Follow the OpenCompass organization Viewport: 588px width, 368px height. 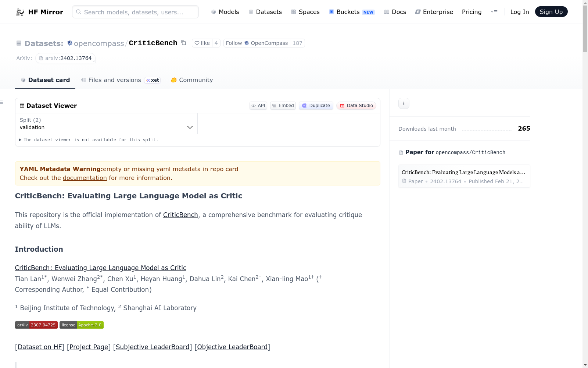click(257, 43)
